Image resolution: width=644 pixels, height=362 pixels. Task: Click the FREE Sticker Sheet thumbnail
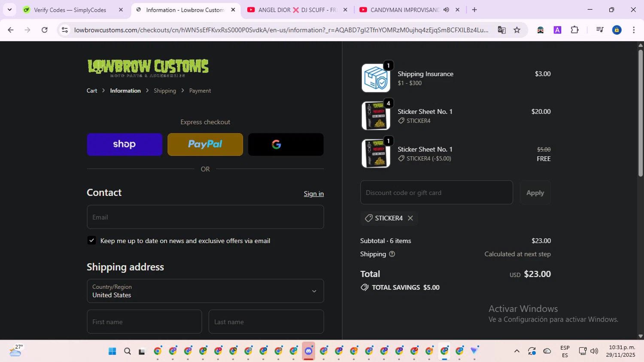(376, 154)
